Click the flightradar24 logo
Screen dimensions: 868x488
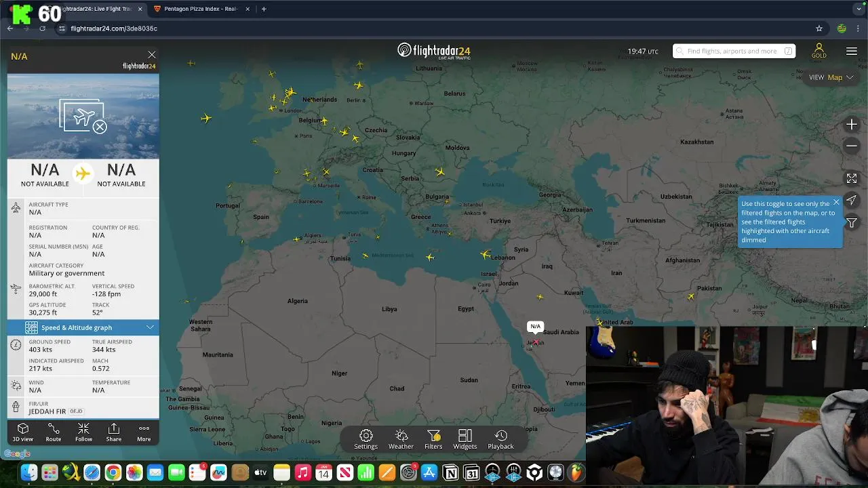434,51
